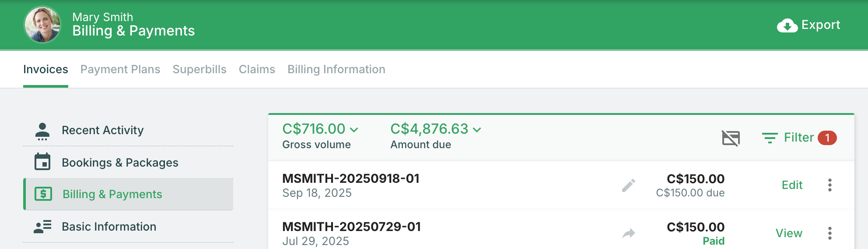The width and height of the screenshot is (868, 249).
Task: Toggle the crossed-out card icon
Action: click(x=731, y=138)
